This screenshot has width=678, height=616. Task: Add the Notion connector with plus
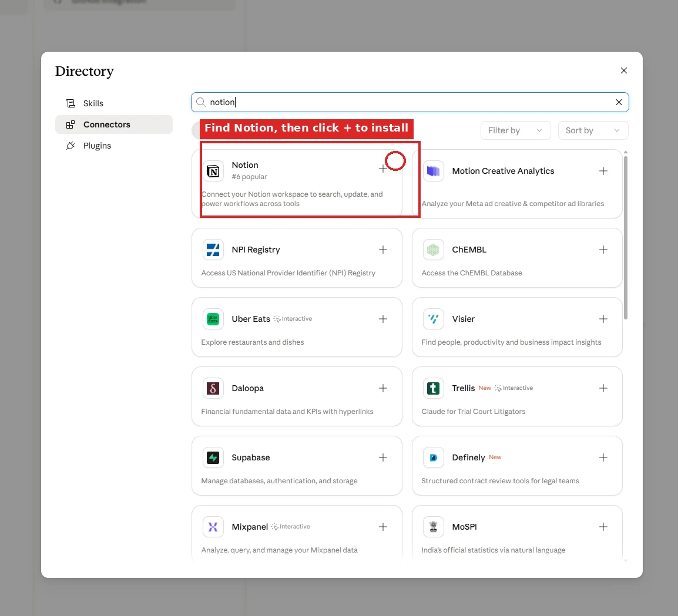coord(382,169)
